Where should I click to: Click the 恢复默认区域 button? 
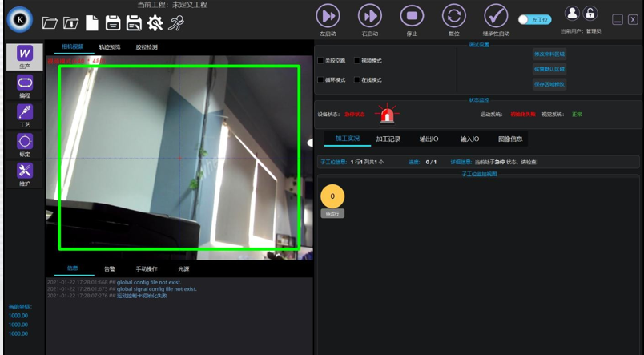pos(549,69)
